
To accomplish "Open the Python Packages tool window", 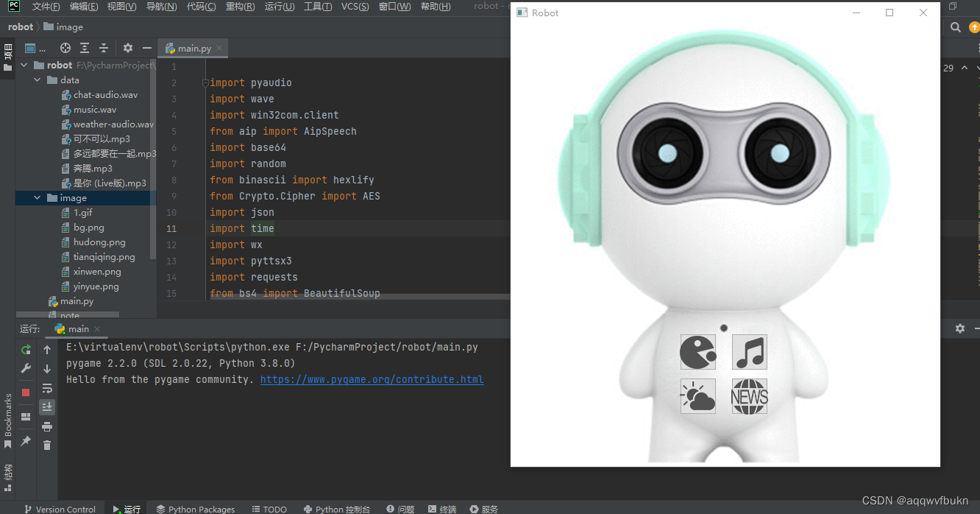I will tap(195, 509).
